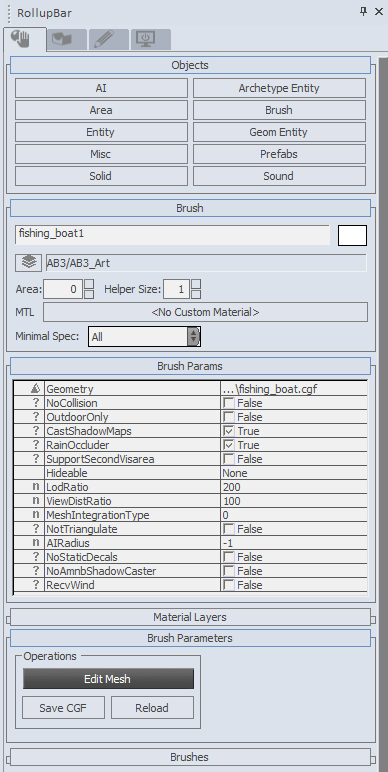Open the white object color swatch
This screenshot has height=772, width=388.
click(353, 235)
